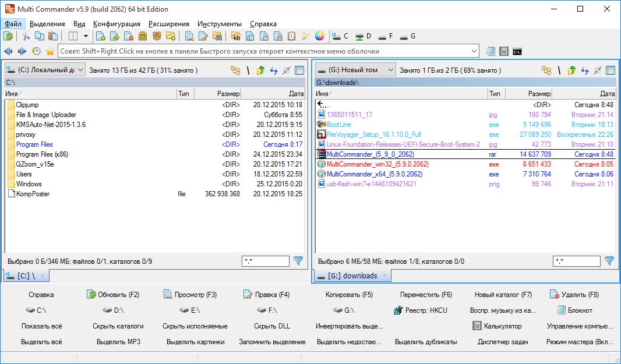Toggle 'Скрыть исполняемые' button
The width and height of the screenshot is (621, 364).
(x=195, y=326)
